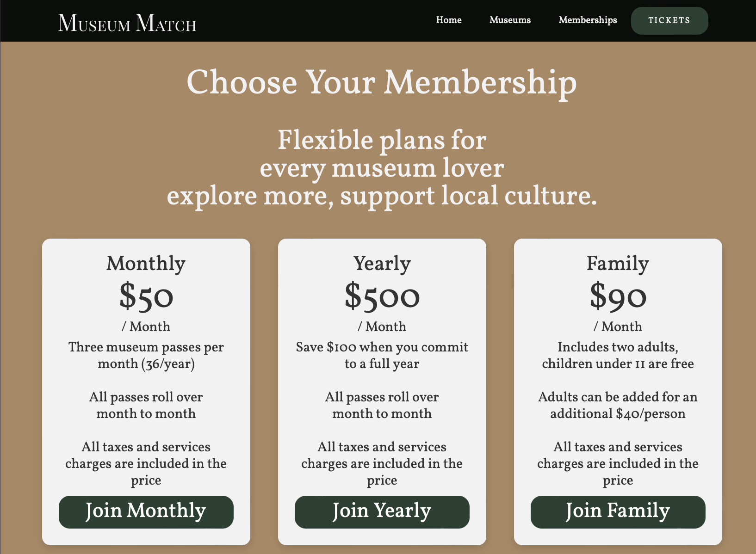Click the Join Yearly button

pyautogui.click(x=382, y=511)
